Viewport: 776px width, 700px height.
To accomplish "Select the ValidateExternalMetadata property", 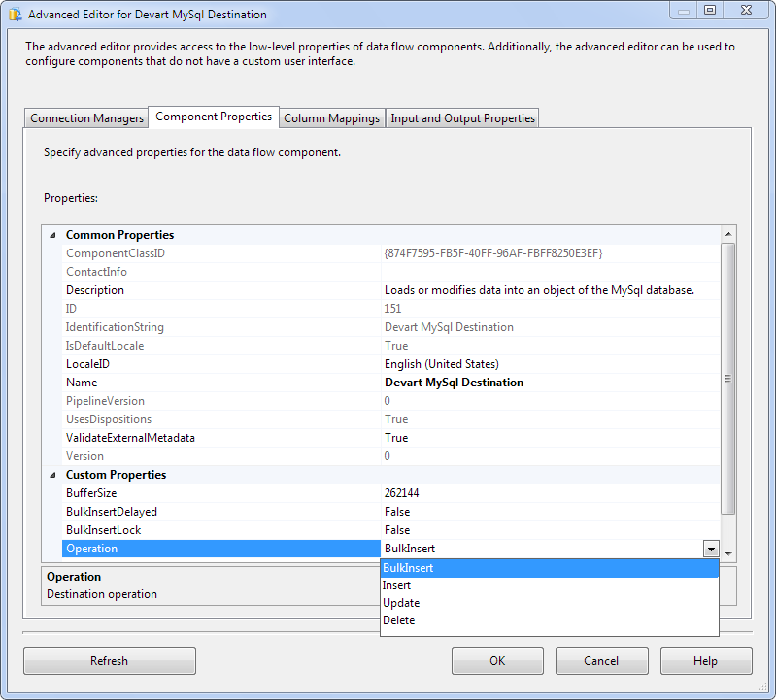I will click(221, 438).
